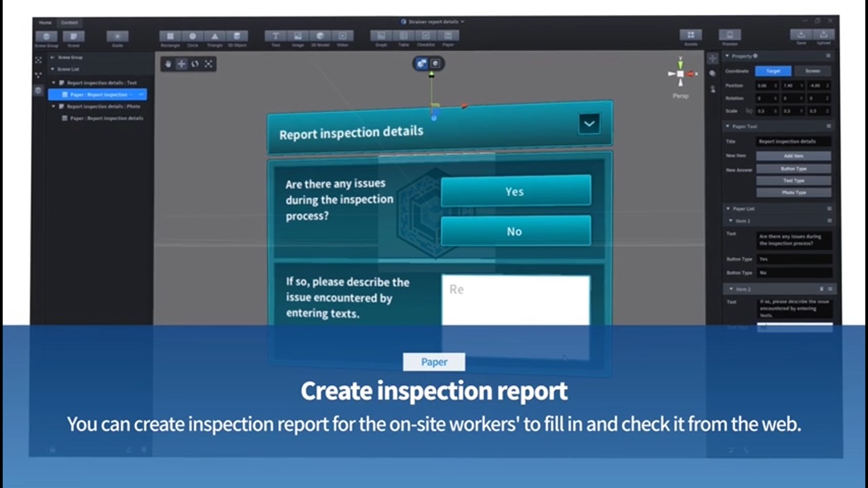Image resolution: width=868 pixels, height=488 pixels.
Task: Switch to the Home tab
Action: pyautogui.click(x=45, y=22)
